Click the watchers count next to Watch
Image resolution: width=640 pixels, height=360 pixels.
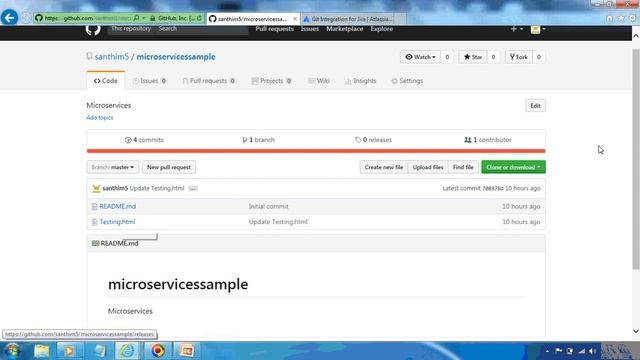coord(447,57)
